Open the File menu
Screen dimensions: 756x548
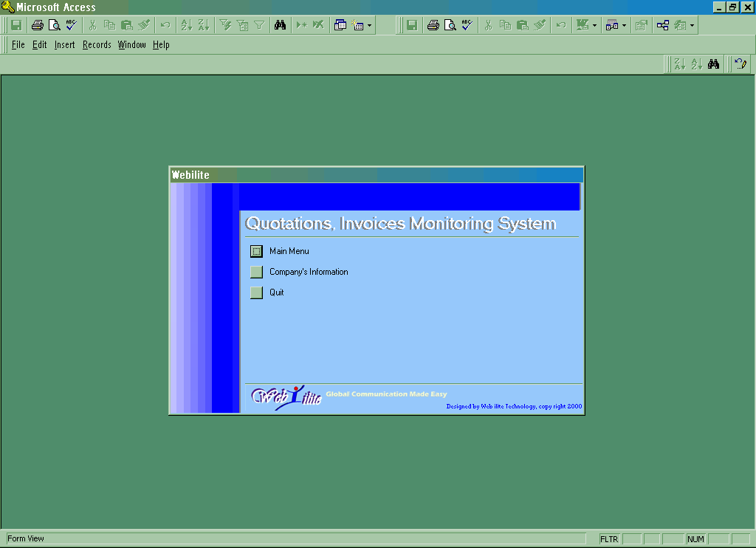18,45
